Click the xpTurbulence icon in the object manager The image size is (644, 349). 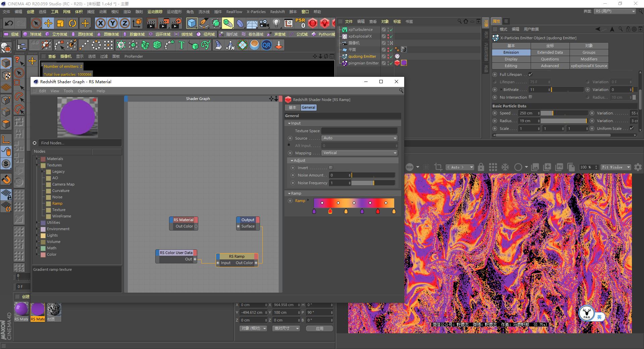tap(345, 29)
